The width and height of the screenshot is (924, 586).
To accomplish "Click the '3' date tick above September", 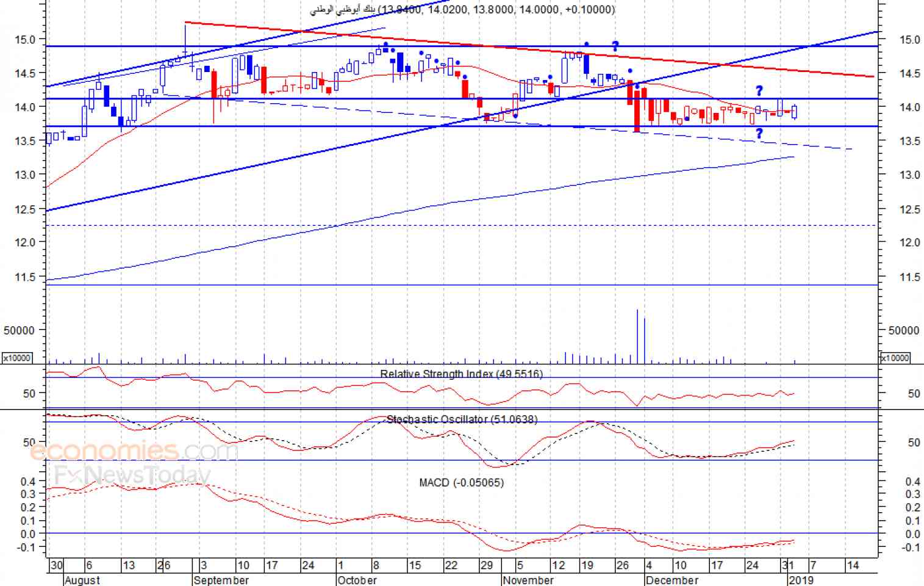I will pyautogui.click(x=204, y=565).
